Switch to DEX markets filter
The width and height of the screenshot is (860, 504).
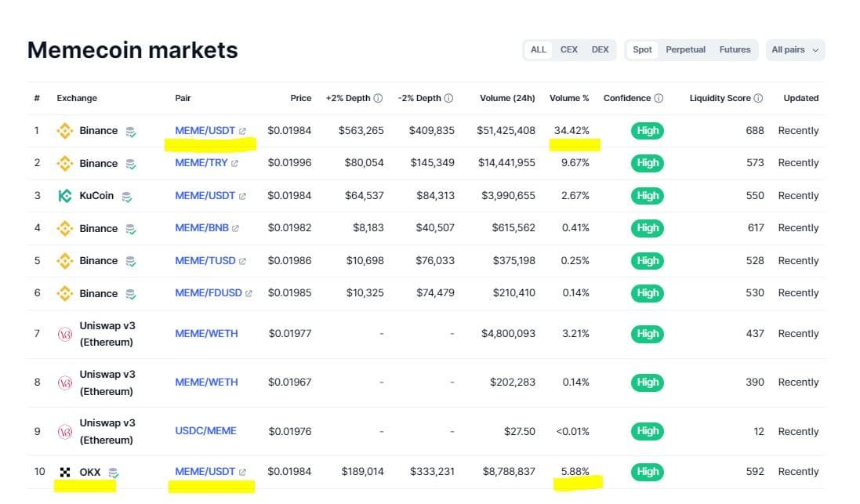pyautogui.click(x=600, y=49)
